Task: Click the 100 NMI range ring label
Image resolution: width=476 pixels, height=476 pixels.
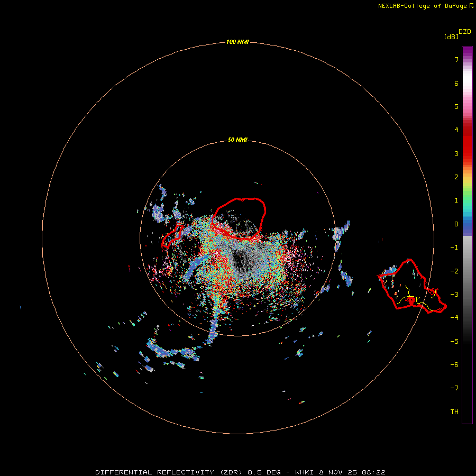Action: pyautogui.click(x=237, y=42)
